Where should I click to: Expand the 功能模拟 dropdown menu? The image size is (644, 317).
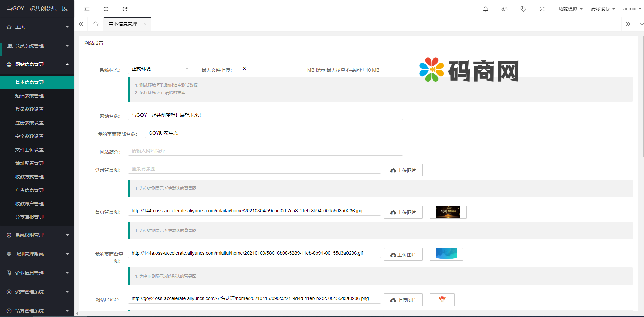[x=570, y=9]
